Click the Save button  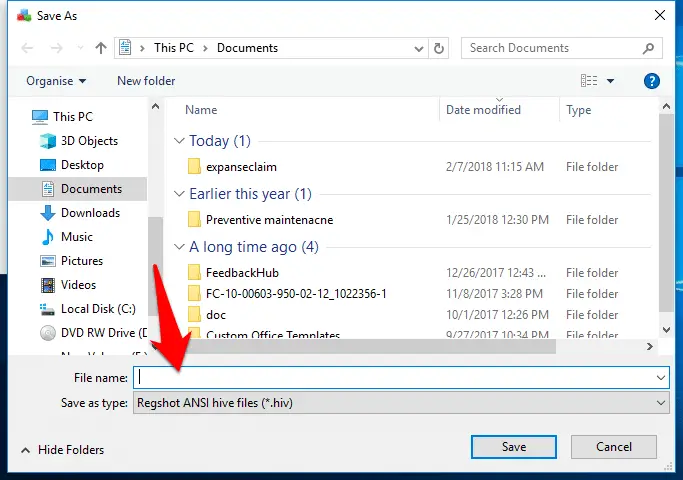click(x=514, y=447)
